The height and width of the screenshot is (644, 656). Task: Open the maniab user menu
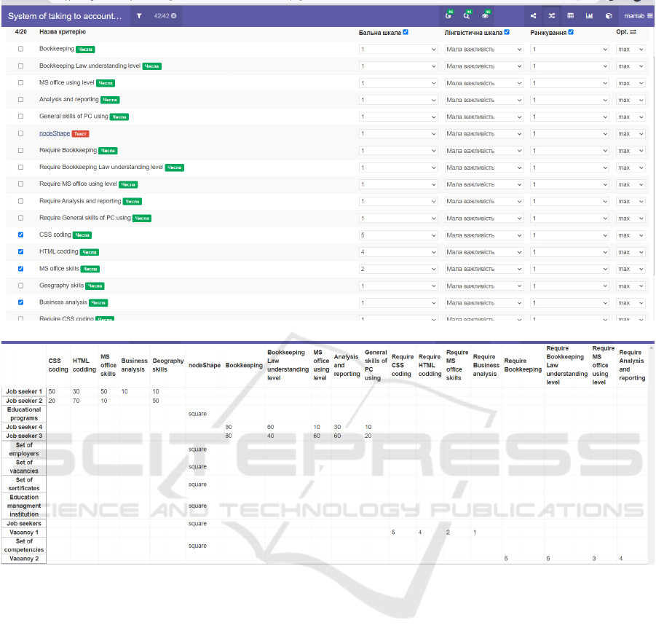[x=638, y=15]
